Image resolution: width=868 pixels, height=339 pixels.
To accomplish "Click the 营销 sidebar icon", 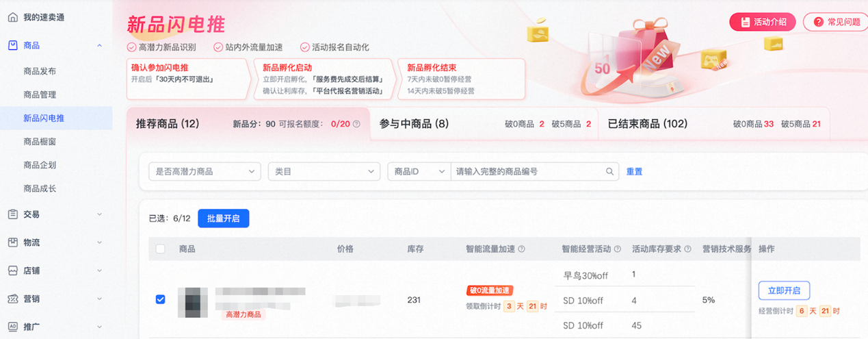I will click(x=12, y=299).
